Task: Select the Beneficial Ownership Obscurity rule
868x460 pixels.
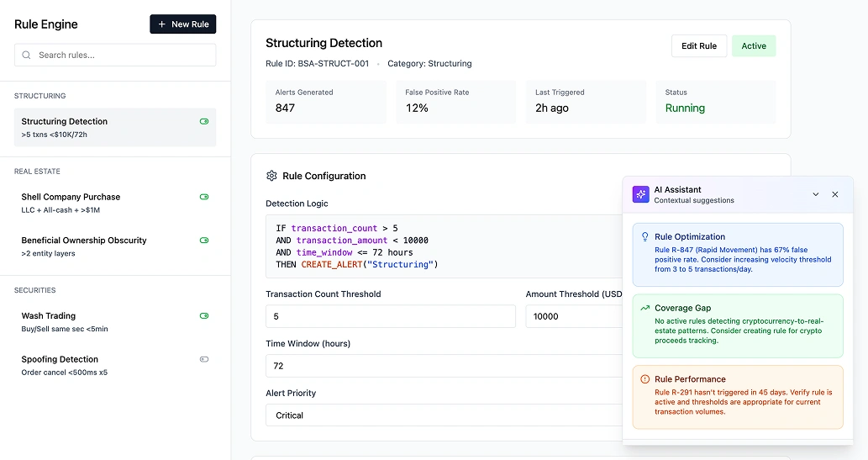Action: pyautogui.click(x=84, y=241)
